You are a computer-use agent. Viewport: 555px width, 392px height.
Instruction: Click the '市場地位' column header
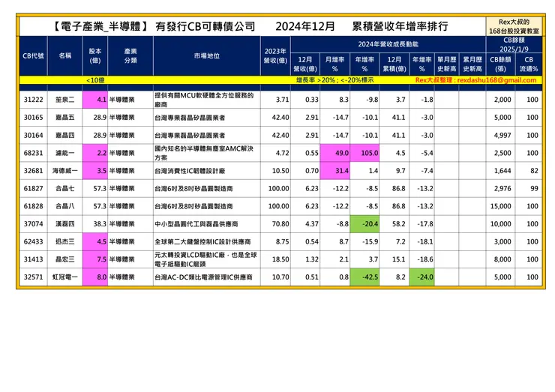207,55
